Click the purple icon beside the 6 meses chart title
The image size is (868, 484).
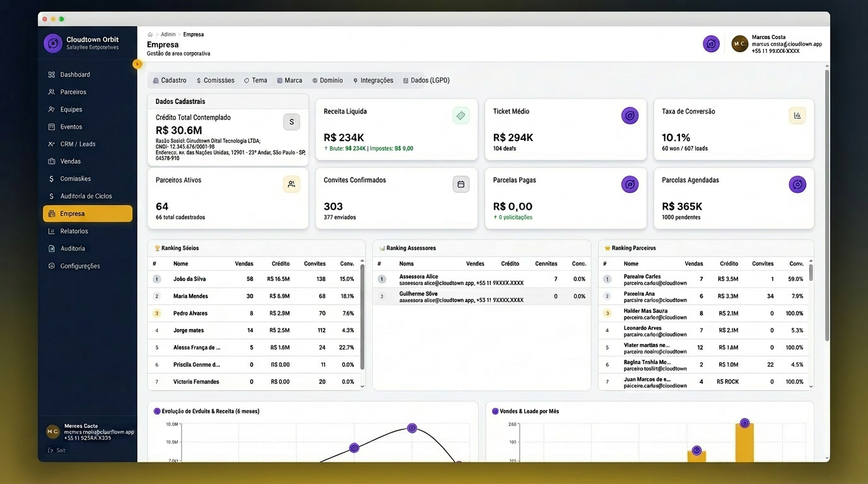(x=157, y=412)
